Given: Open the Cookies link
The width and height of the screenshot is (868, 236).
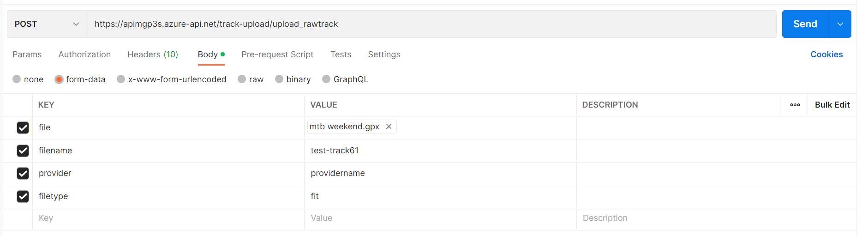Looking at the screenshot, I should tap(826, 54).
